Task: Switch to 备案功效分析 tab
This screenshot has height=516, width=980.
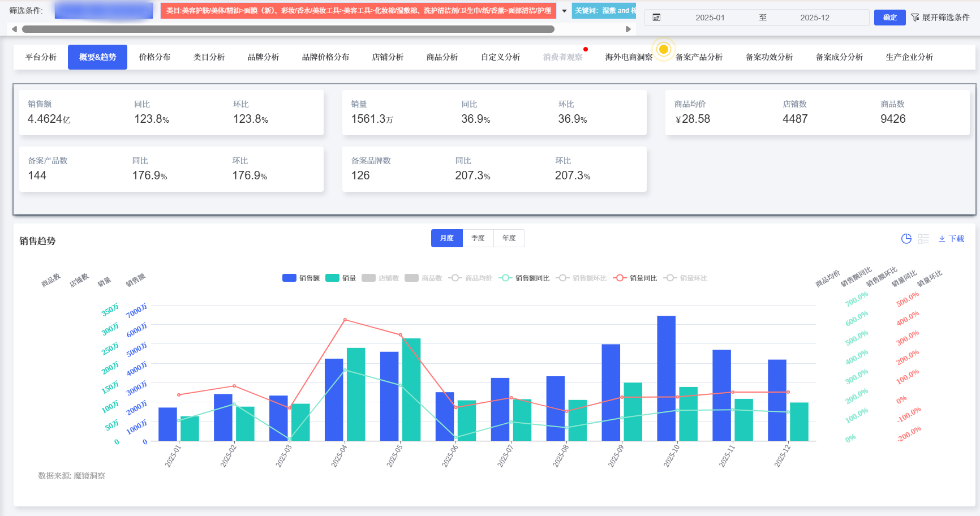Action: coord(769,57)
